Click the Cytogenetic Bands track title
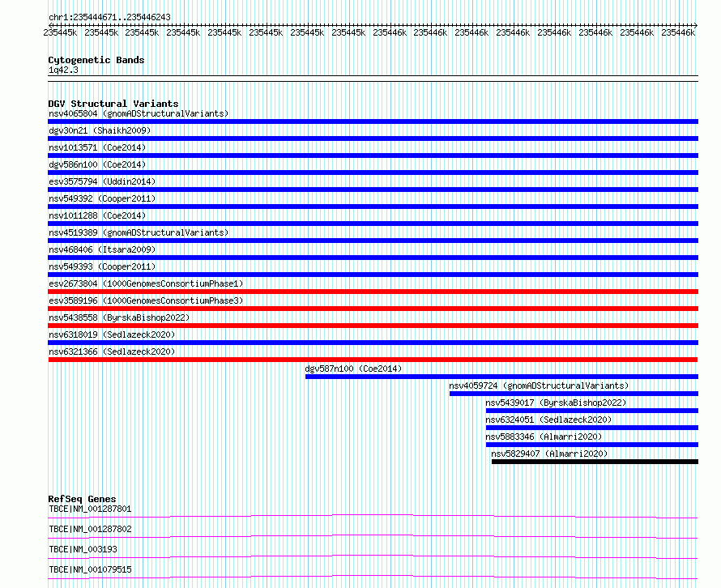The image size is (721, 588). tap(96, 60)
